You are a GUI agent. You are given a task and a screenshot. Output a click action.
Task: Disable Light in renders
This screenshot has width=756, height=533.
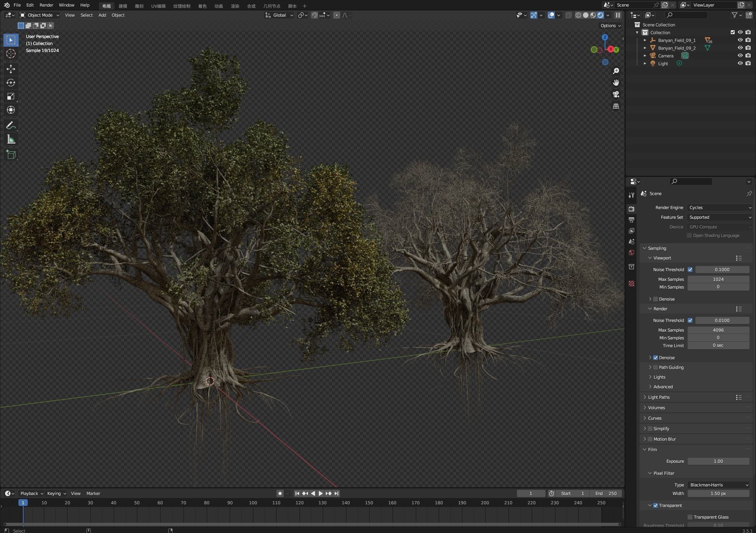pyautogui.click(x=748, y=64)
